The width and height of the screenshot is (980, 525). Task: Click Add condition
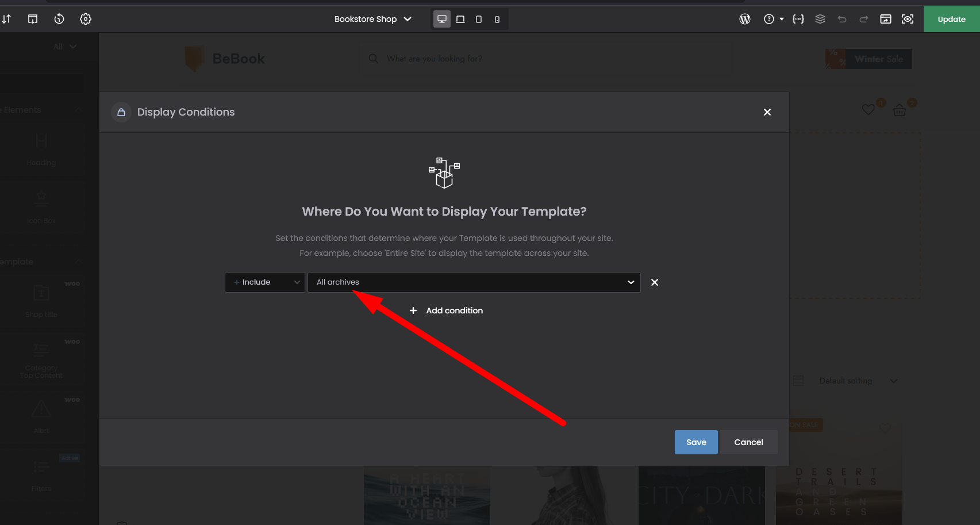[447, 311]
